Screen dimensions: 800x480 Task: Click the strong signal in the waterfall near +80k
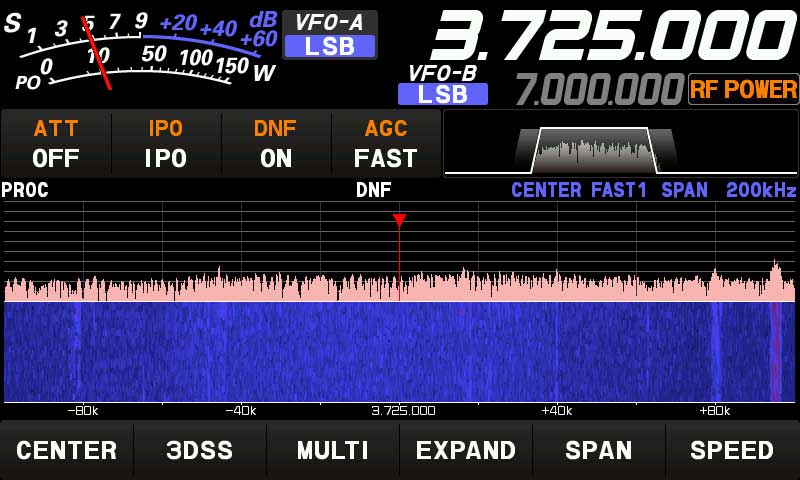point(714,350)
